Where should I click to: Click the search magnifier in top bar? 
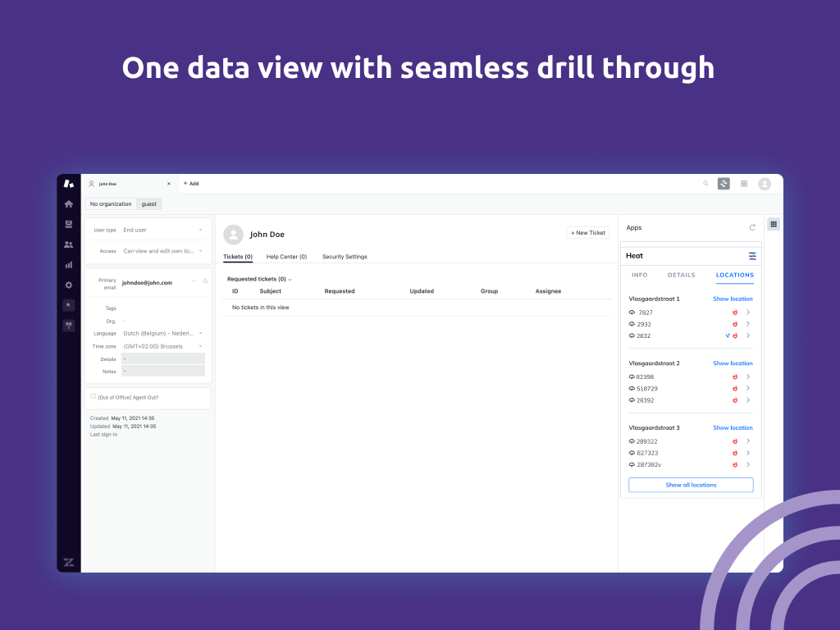pos(705,184)
